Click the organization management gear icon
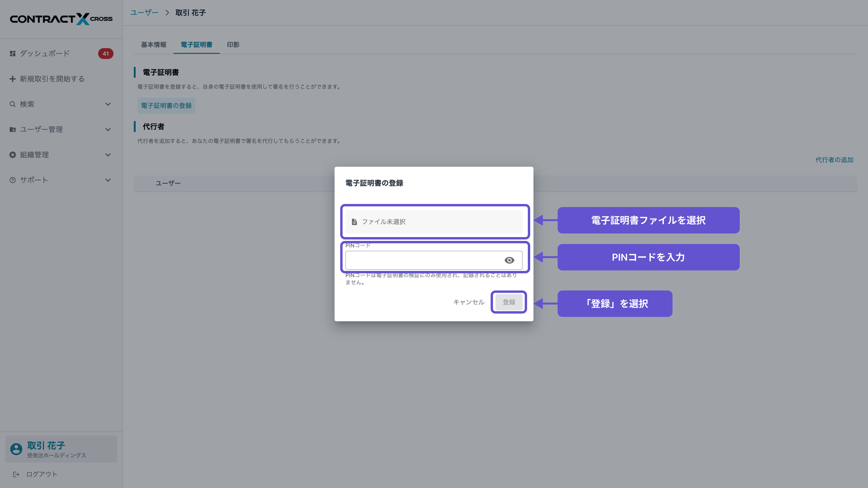The image size is (868, 488). tap(12, 155)
